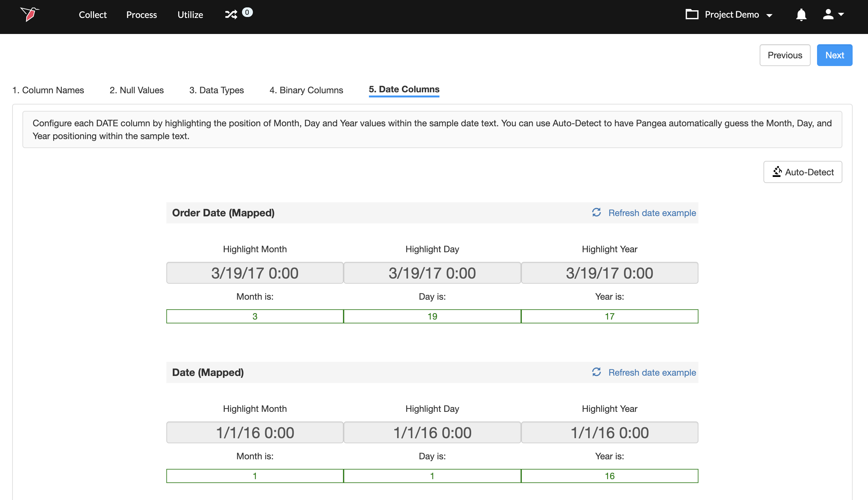
Task: Switch to the Data Types tab
Action: (x=216, y=90)
